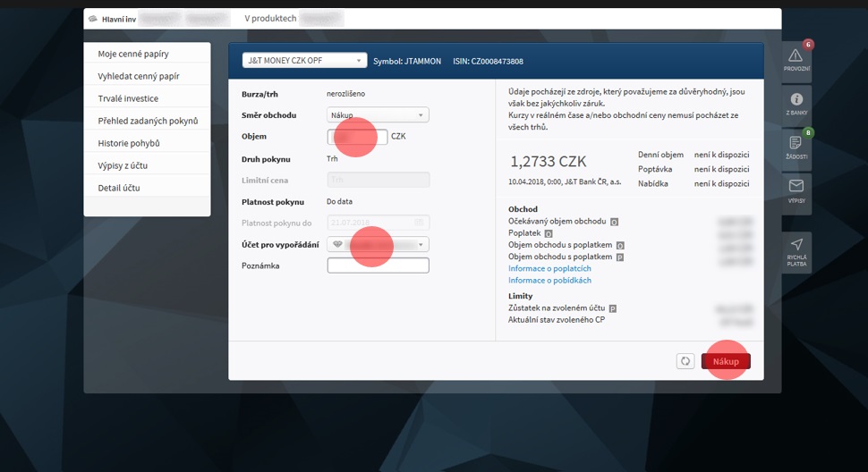The width and height of the screenshot is (868, 472).
Task: Click the ISIN: CZ0008473808 text
Action: (x=488, y=62)
